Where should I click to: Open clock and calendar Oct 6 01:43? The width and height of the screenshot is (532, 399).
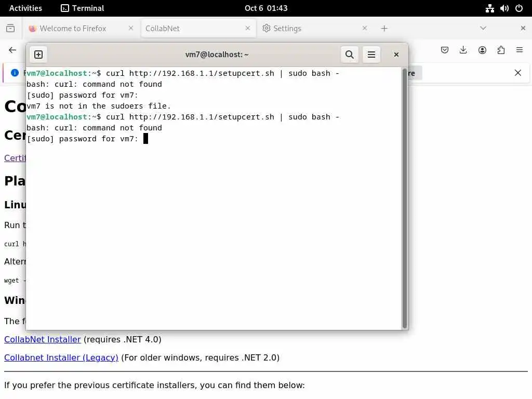point(266,8)
